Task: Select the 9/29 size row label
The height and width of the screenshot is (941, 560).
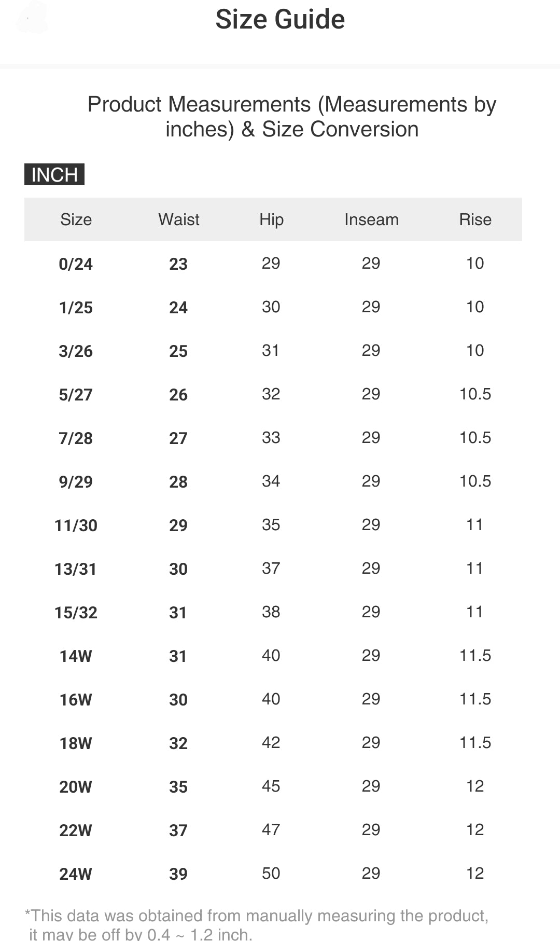Action: (x=76, y=482)
